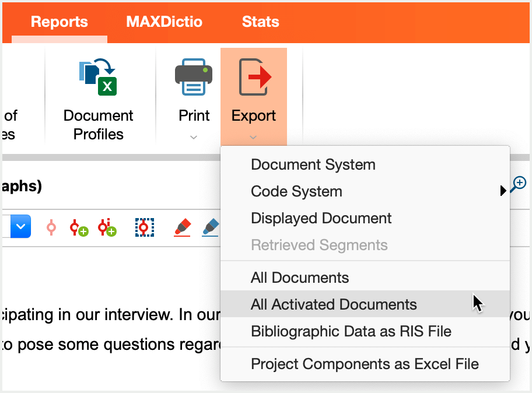Viewport: 532px width, 393px height.
Task: Collapse the Export dropdown chevron
Action: click(x=253, y=138)
